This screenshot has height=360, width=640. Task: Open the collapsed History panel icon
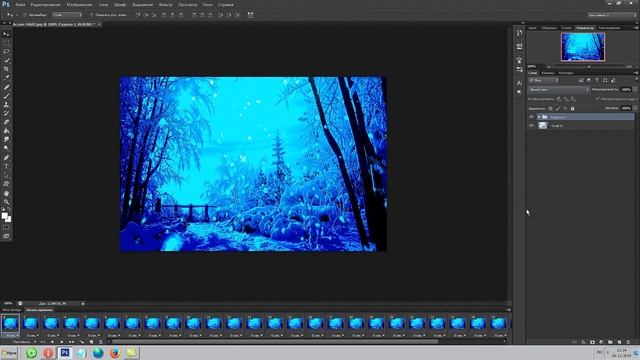pos(519,33)
